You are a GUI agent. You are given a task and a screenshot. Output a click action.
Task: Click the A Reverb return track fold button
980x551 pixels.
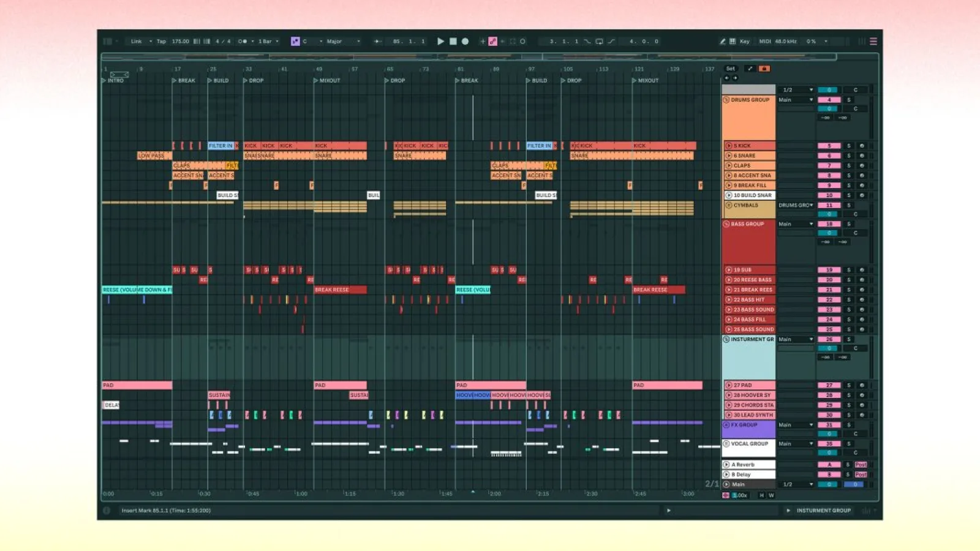tap(726, 465)
